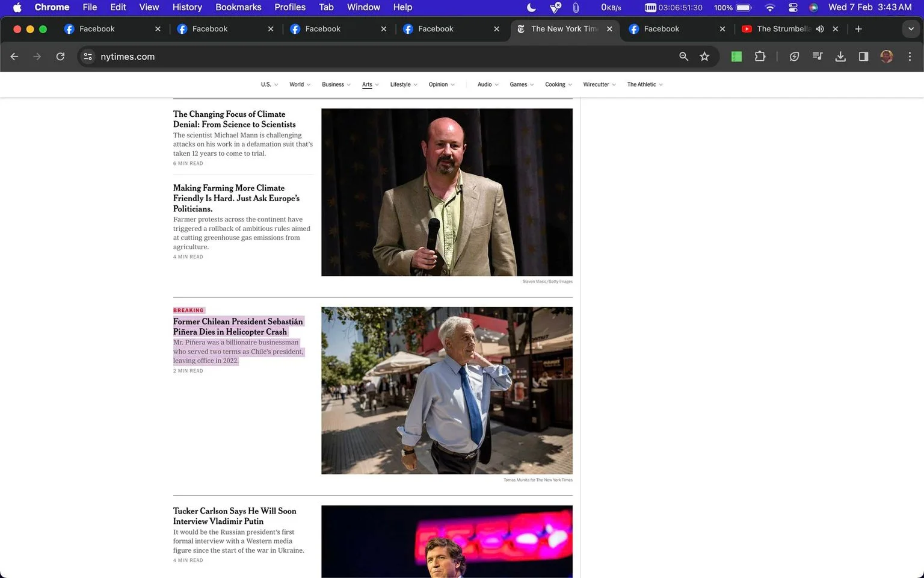This screenshot has width=924, height=578.
Task: Open the File menu
Action: point(90,7)
